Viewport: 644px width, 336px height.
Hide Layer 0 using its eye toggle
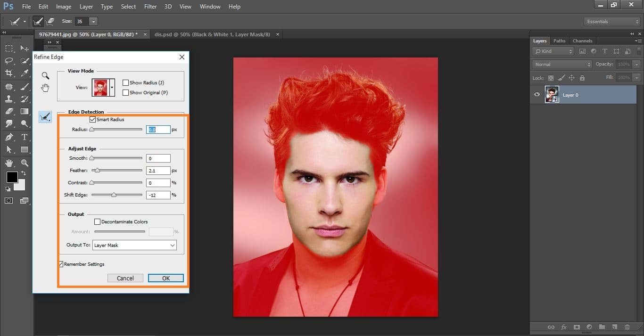pos(537,94)
